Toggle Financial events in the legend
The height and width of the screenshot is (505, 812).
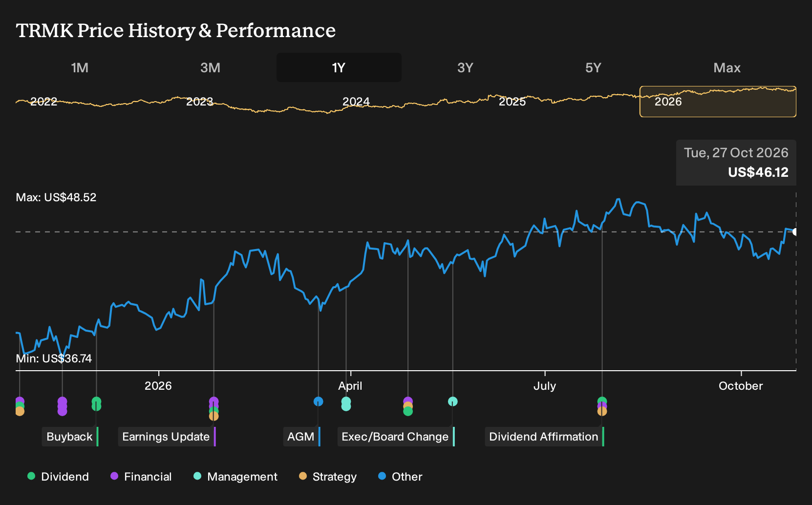click(x=141, y=477)
